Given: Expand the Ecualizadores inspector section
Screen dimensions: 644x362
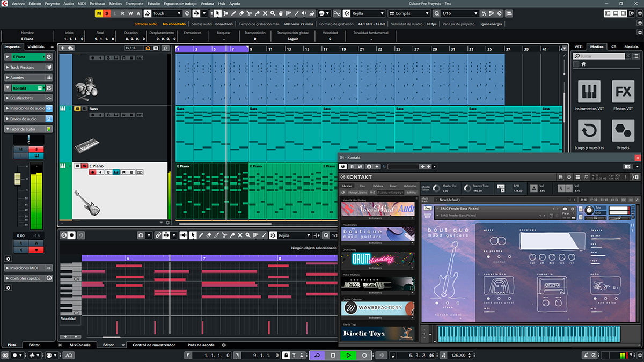Looking at the screenshot, I should pos(28,98).
